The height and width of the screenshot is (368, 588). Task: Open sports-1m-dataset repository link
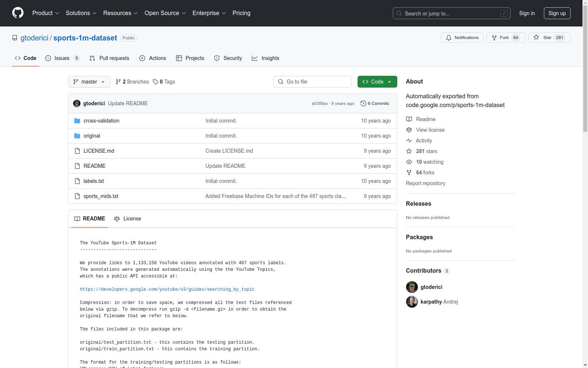coord(85,38)
